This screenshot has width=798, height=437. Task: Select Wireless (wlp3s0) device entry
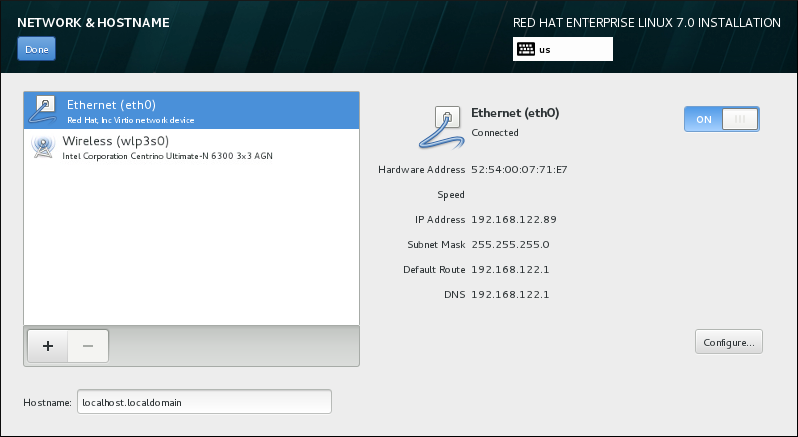190,147
